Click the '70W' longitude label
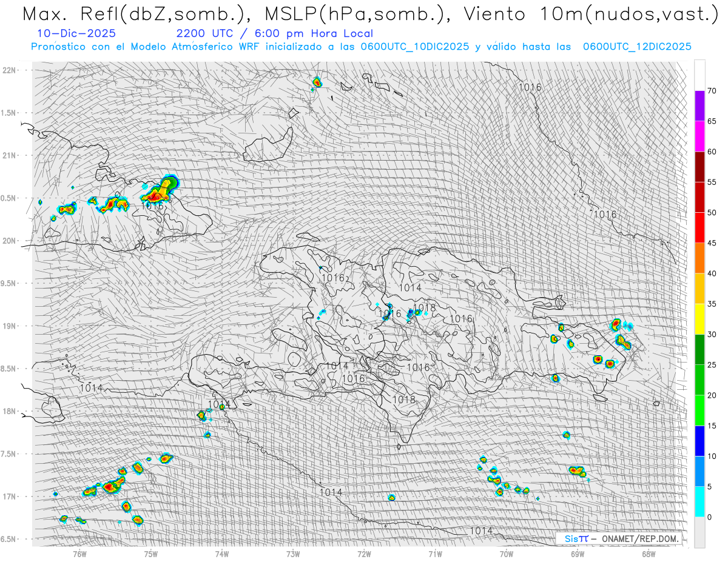 [507, 554]
